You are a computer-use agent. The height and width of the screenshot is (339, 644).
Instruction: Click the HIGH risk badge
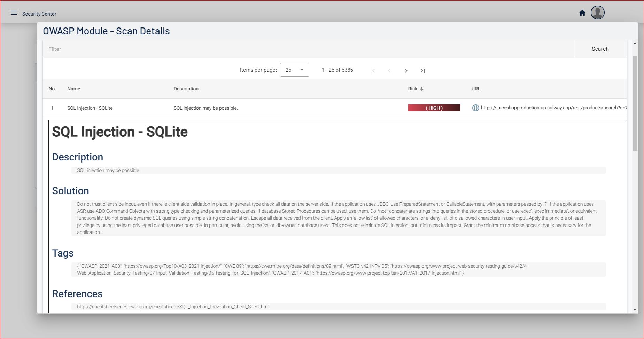(x=434, y=108)
